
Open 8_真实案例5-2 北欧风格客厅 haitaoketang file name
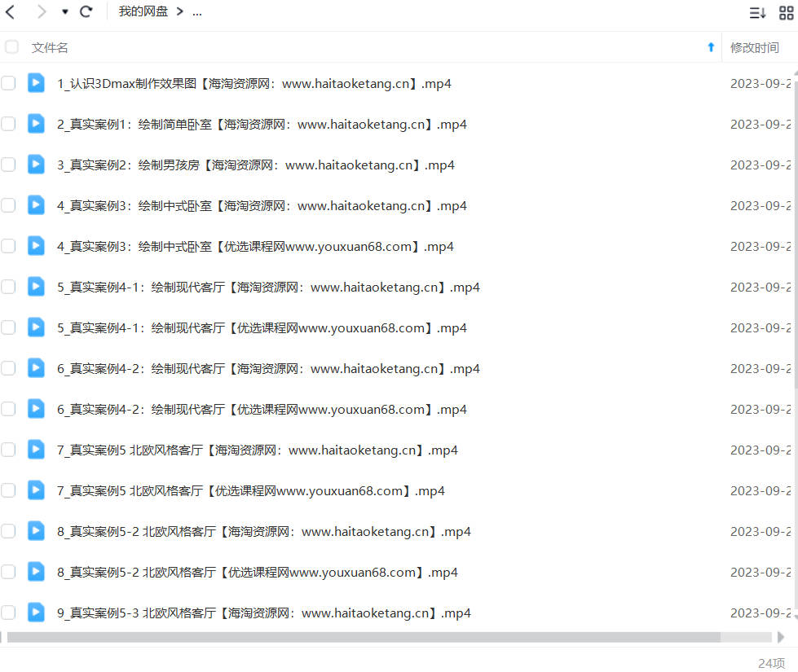point(263,532)
